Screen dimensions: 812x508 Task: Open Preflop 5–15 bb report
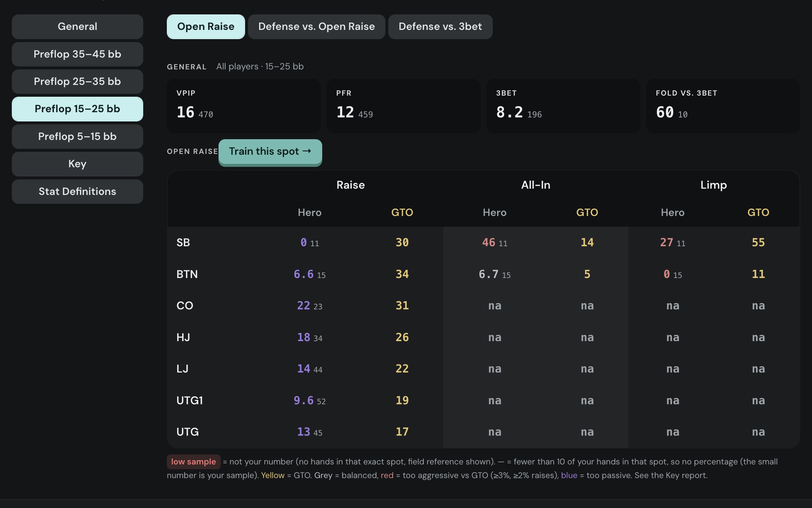pyautogui.click(x=77, y=137)
